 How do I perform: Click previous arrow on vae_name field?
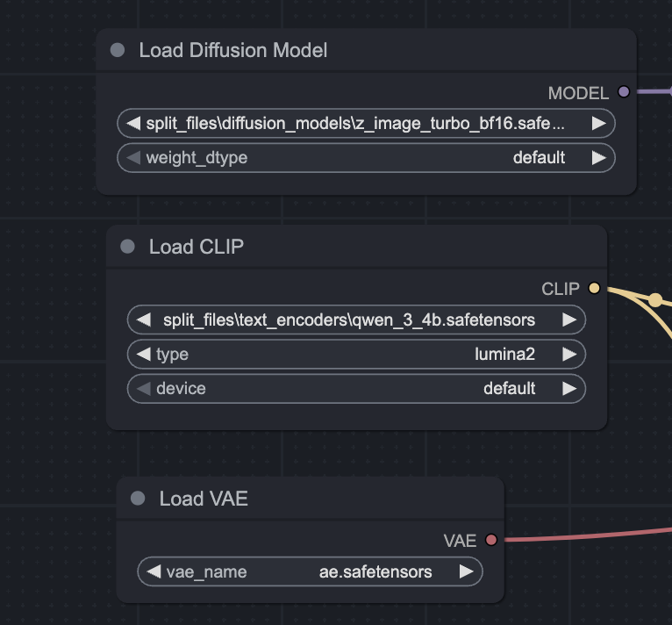tap(154, 572)
